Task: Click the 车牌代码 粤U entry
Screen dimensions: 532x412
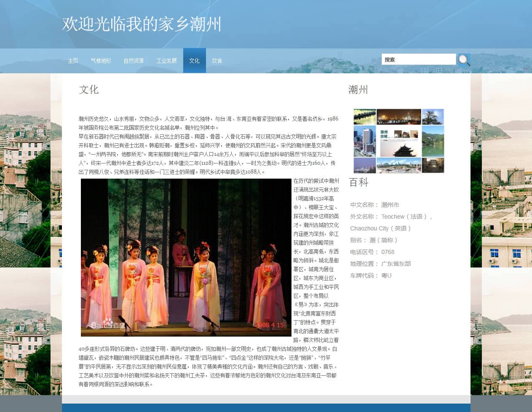Action: coord(371,276)
